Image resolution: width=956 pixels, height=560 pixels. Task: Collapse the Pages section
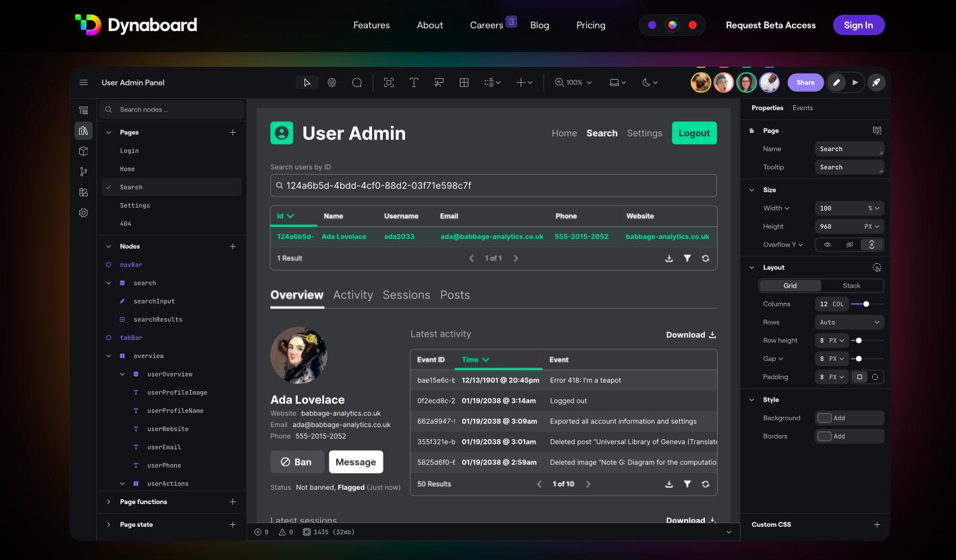tap(109, 132)
